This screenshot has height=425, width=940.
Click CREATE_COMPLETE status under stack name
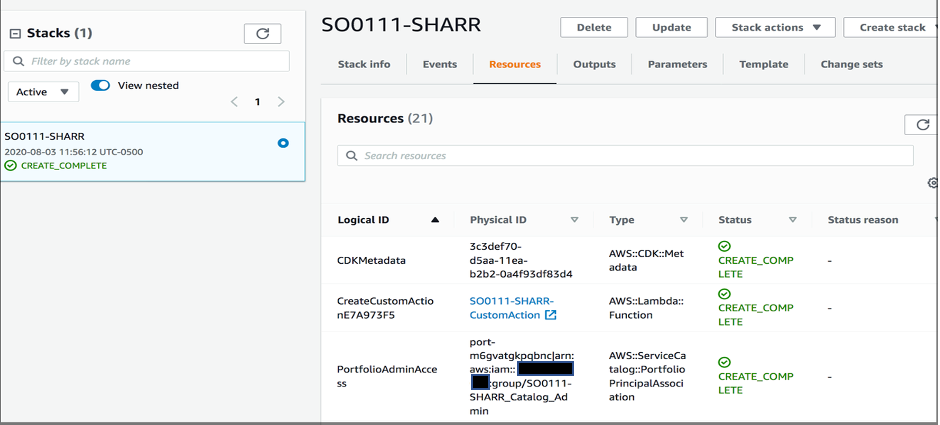pyautogui.click(x=64, y=166)
